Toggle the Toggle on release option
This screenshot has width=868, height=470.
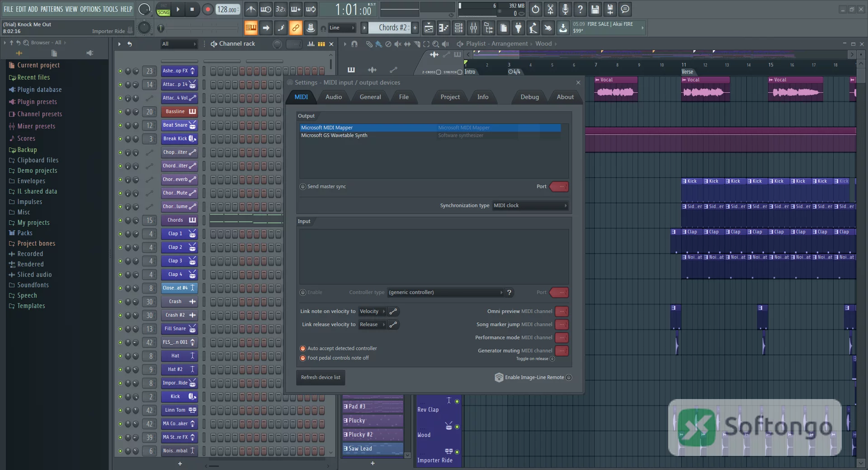coord(552,359)
